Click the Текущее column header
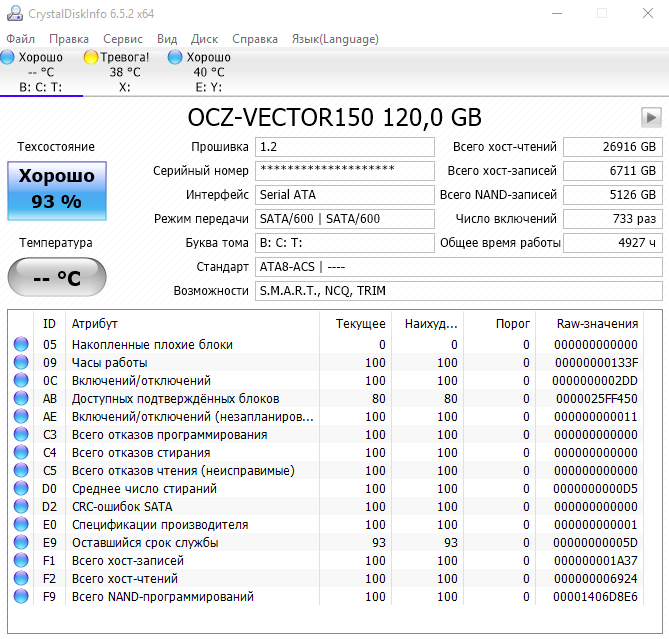This screenshot has width=669, height=639. (355, 324)
